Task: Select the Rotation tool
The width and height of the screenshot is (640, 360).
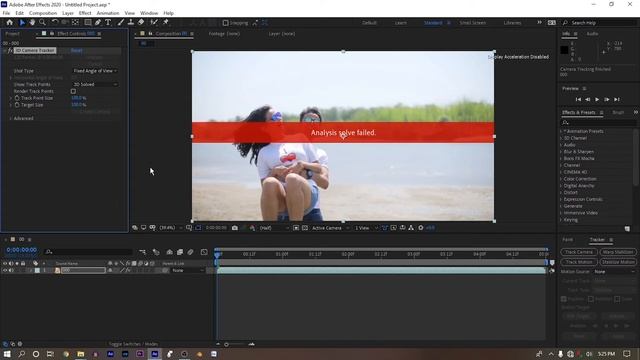Action: [54, 22]
